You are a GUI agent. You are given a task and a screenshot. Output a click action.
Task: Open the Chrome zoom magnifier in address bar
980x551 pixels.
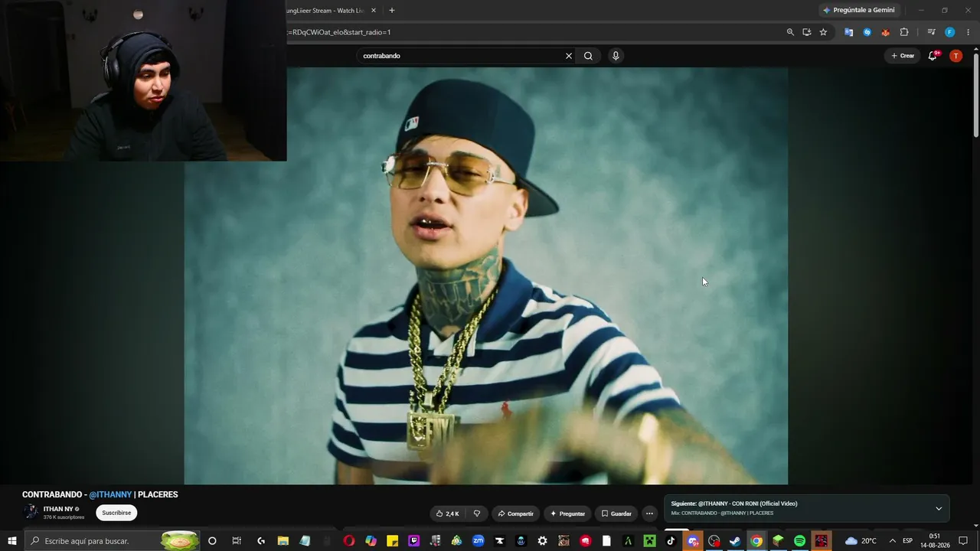tap(790, 32)
